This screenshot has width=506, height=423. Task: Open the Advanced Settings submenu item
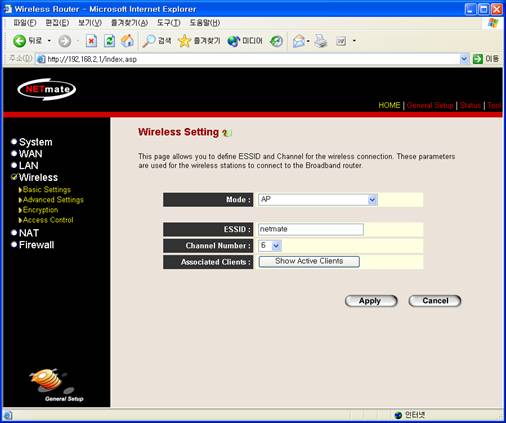click(x=53, y=200)
